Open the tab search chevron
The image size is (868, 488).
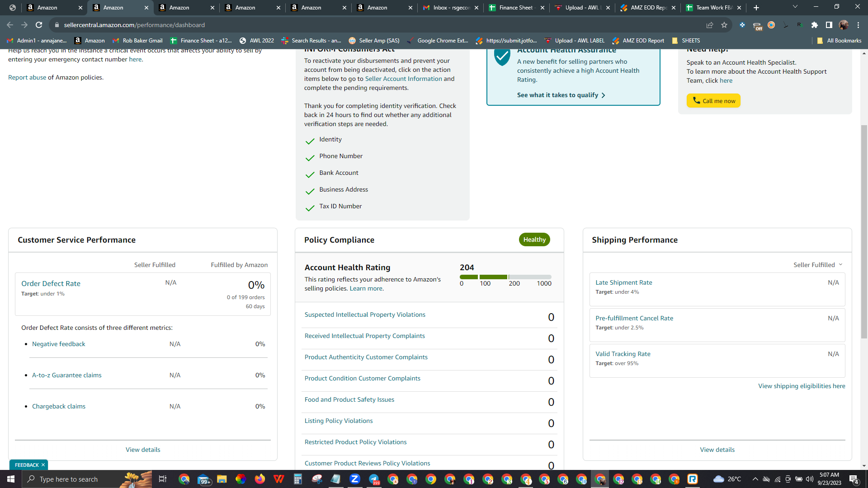795,7
